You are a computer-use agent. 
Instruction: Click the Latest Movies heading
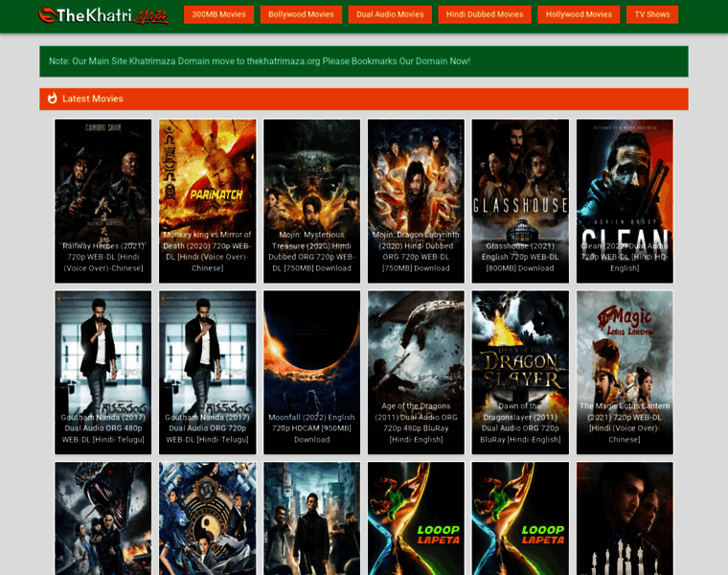(x=92, y=99)
